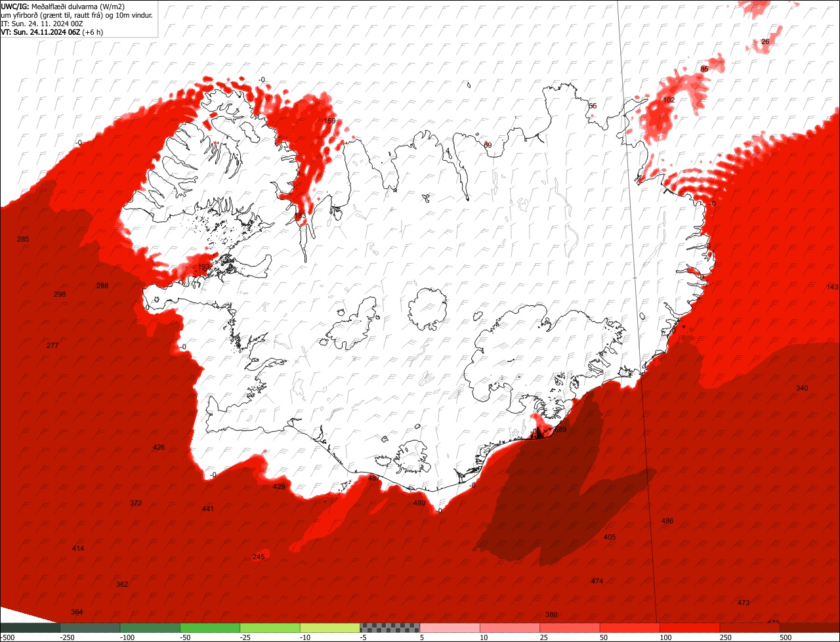Image resolution: width=840 pixels, height=642 pixels.
Task: Click the map value "362"
Action: [122, 584]
